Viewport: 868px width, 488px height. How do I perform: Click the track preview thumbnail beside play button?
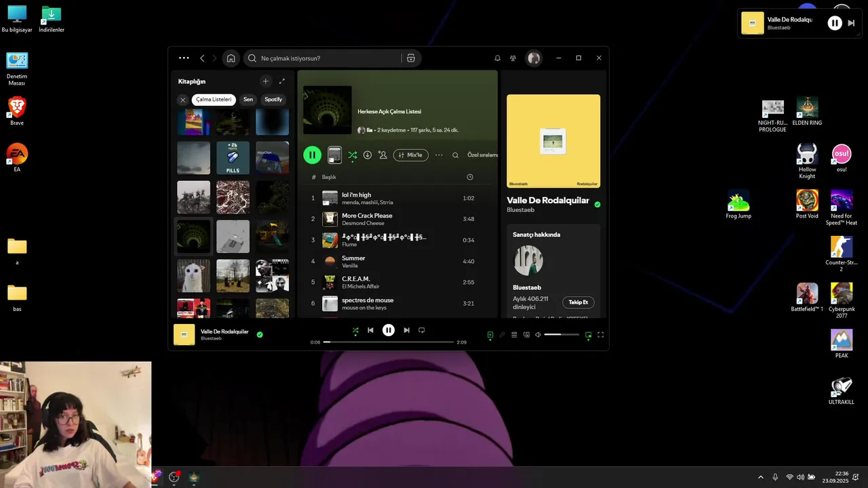click(334, 155)
